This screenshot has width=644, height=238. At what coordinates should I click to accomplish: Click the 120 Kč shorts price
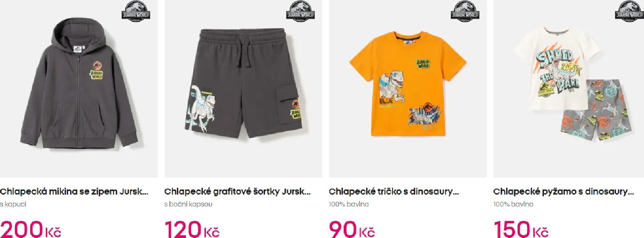point(192,229)
